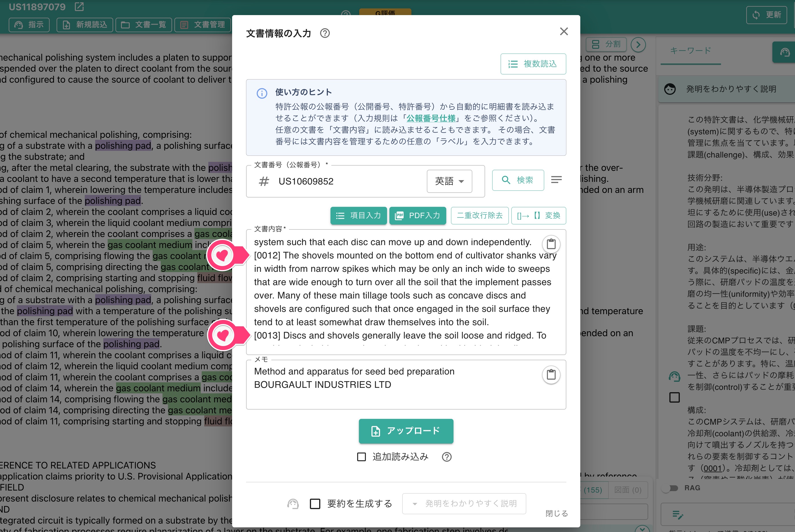Image resolution: width=795 pixels, height=532 pixels.
Task: Open external link icon next to US11897079
Action: pyautogui.click(x=79, y=6)
